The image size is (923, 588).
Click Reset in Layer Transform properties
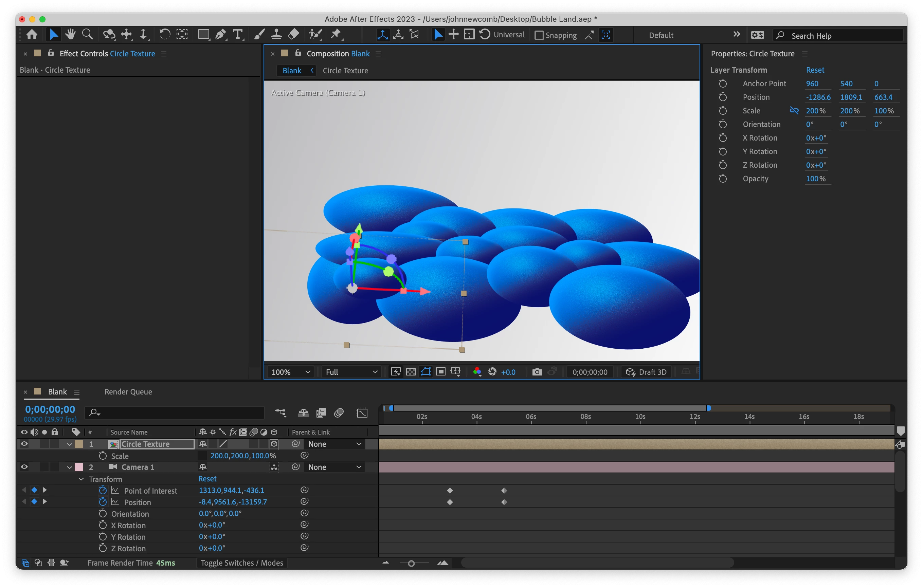[x=815, y=70]
